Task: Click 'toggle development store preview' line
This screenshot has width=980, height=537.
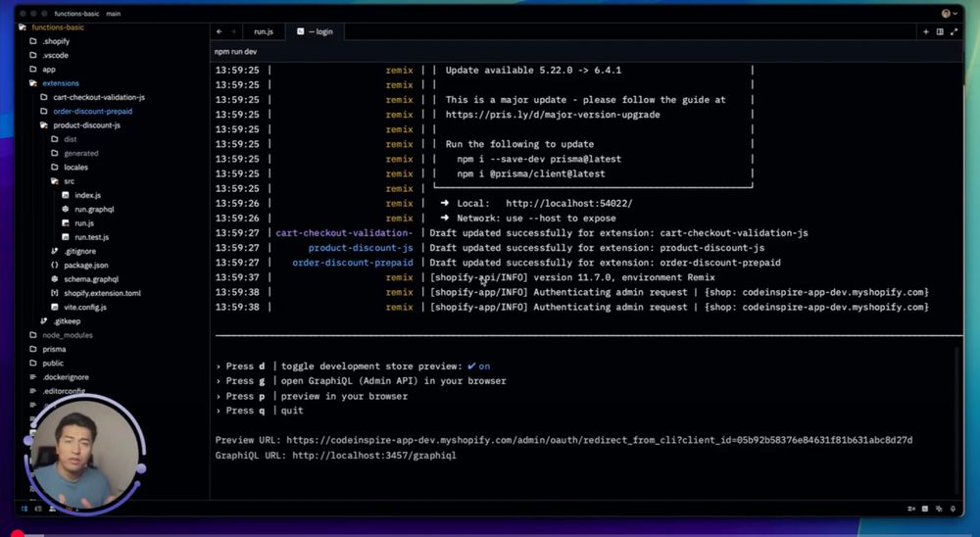Action: click(x=353, y=366)
